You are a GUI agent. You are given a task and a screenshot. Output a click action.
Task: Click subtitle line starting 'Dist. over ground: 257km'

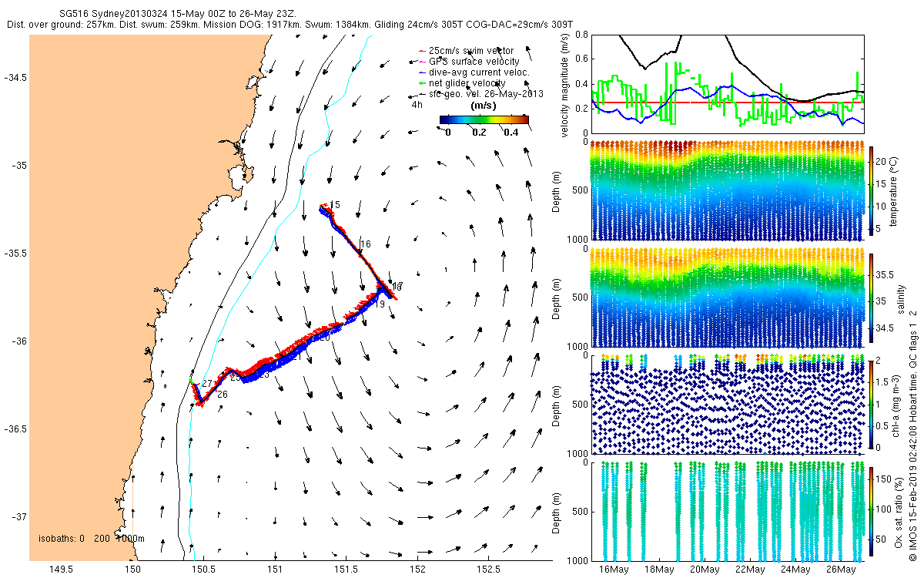[x=289, y=25]
